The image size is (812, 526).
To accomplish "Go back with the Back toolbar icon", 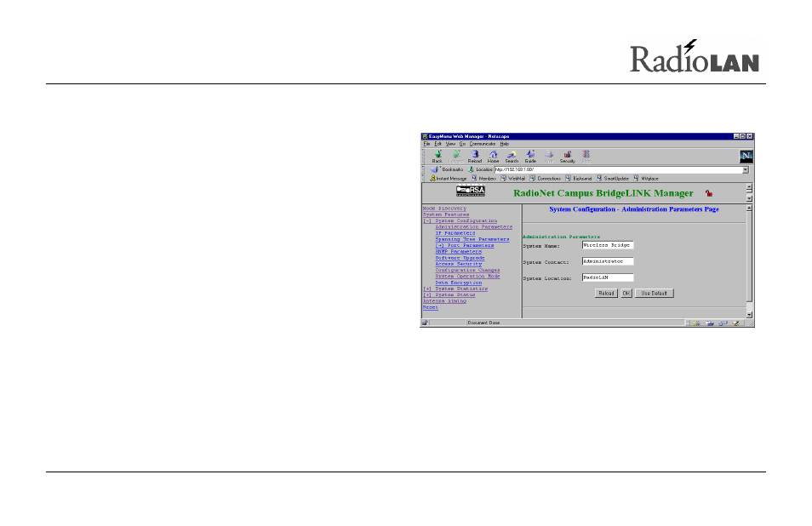I will tap(437, 157).
